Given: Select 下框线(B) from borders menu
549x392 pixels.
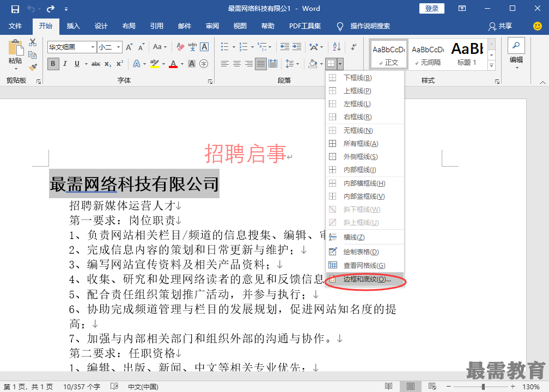Looking at the screenshot, I should 365,78.
